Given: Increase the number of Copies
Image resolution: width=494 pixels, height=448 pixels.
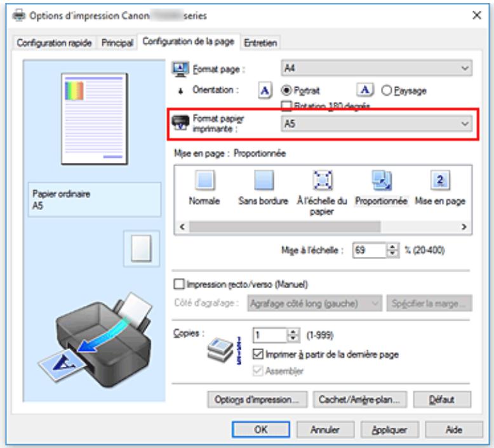Looking at the screenshot, I should click(293, 332).
